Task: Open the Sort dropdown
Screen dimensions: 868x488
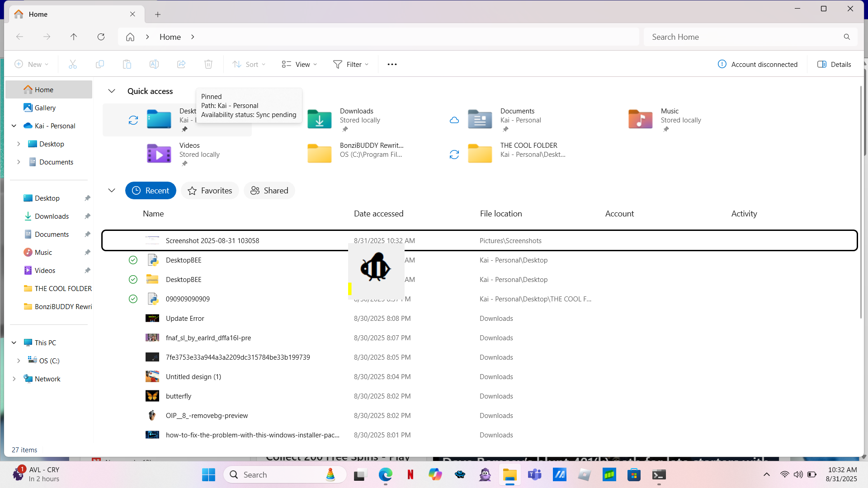Action: (x=249, y=64)
